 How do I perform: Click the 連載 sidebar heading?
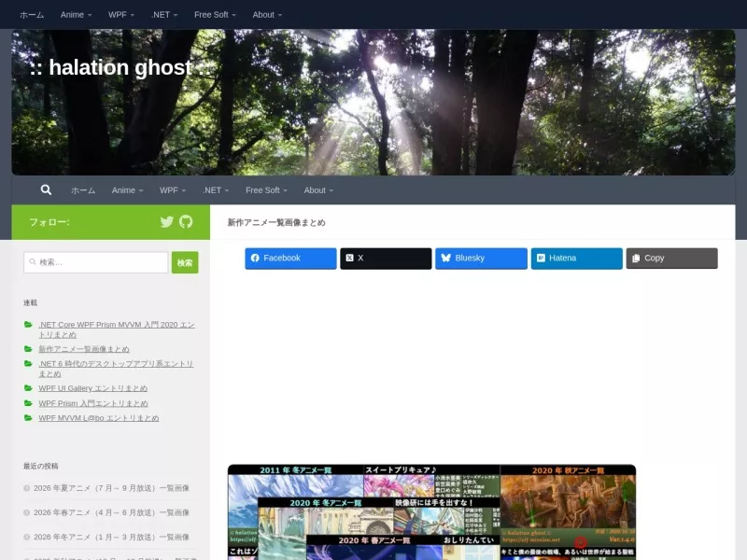tap(30, 302)
